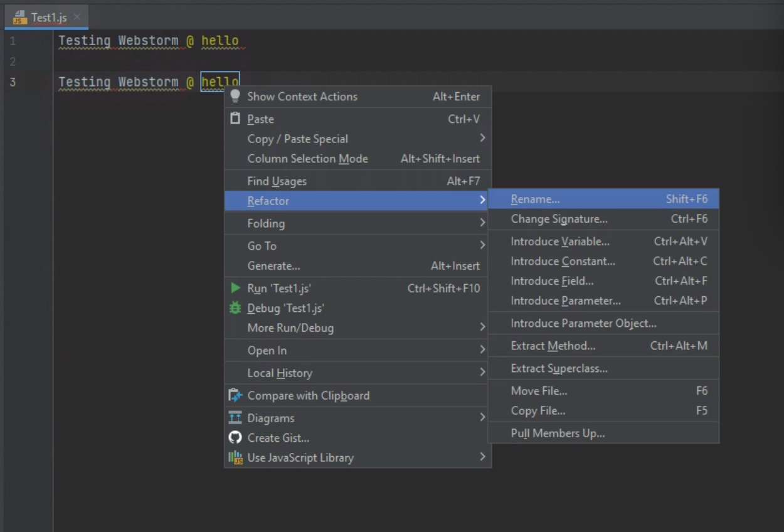Click the Diagrams icon

(235, 418)
